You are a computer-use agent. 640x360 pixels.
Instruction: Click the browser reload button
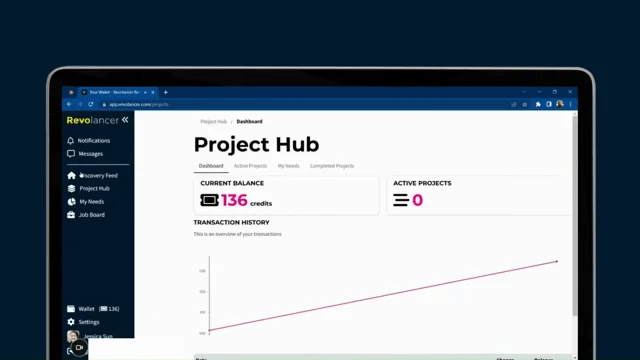point(91,104)
